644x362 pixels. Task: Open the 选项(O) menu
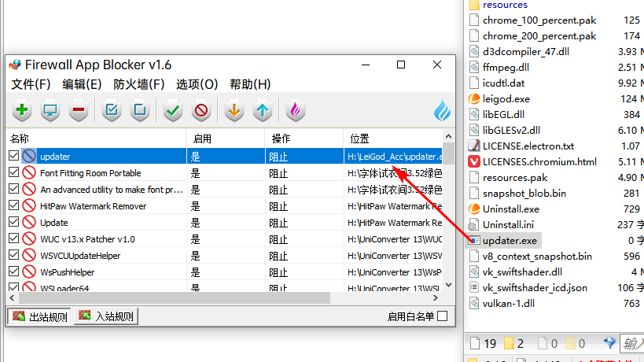[197, 84]
